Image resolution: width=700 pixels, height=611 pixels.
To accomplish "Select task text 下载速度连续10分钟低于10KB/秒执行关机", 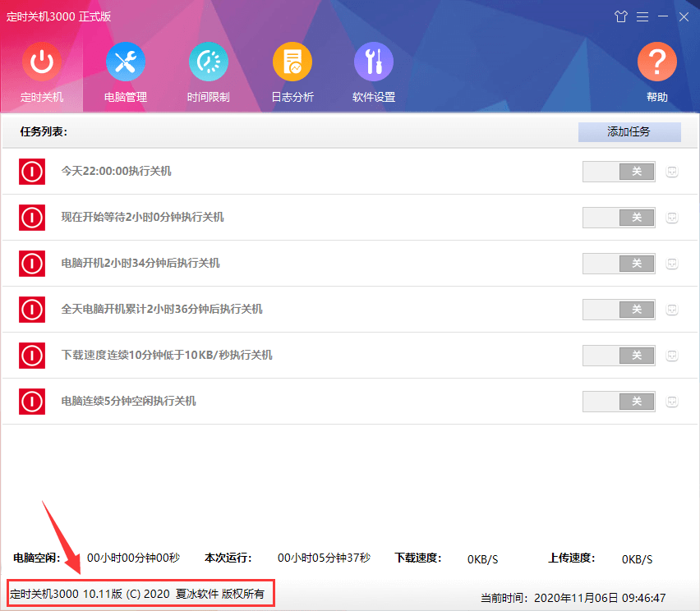I will click(x=167, y=355).
